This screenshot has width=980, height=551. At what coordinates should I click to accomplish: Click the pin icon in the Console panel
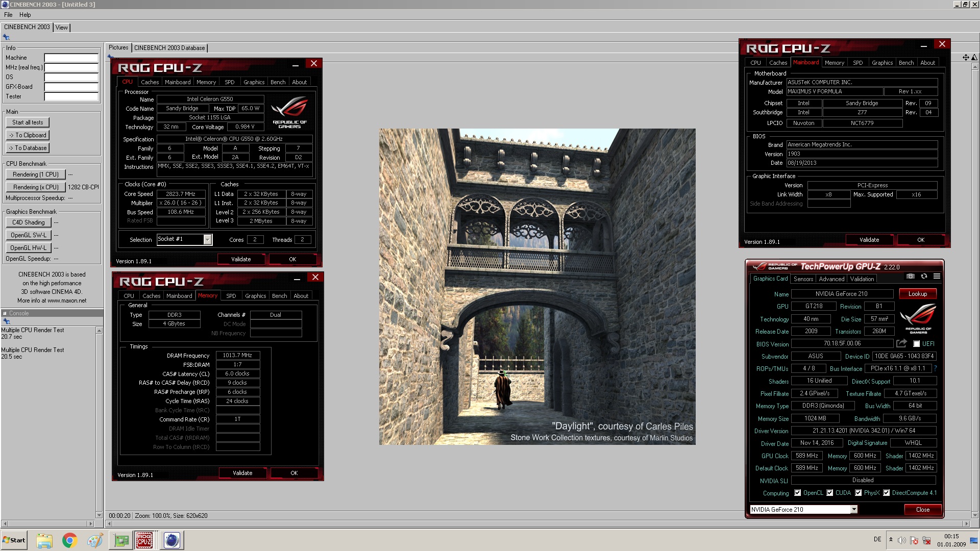pyautogui.click(x=7, y=321)
